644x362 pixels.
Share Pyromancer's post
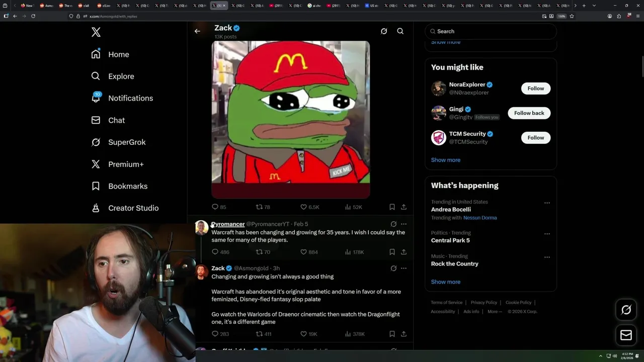click(x=404, y=252)
